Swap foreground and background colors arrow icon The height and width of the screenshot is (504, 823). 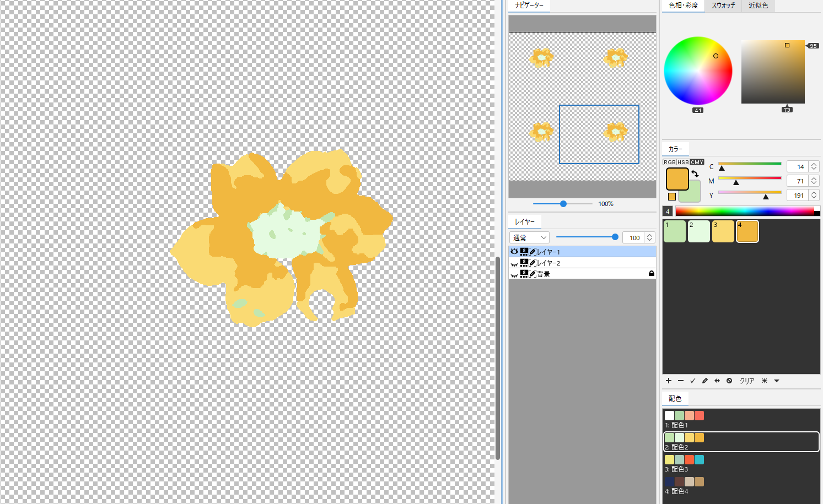click(x=695, y=174)
